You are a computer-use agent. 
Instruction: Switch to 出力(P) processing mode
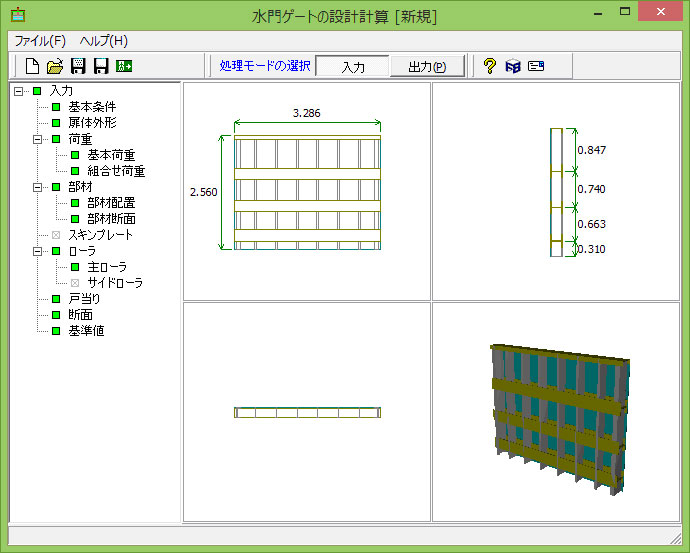(x=427, y=67)
